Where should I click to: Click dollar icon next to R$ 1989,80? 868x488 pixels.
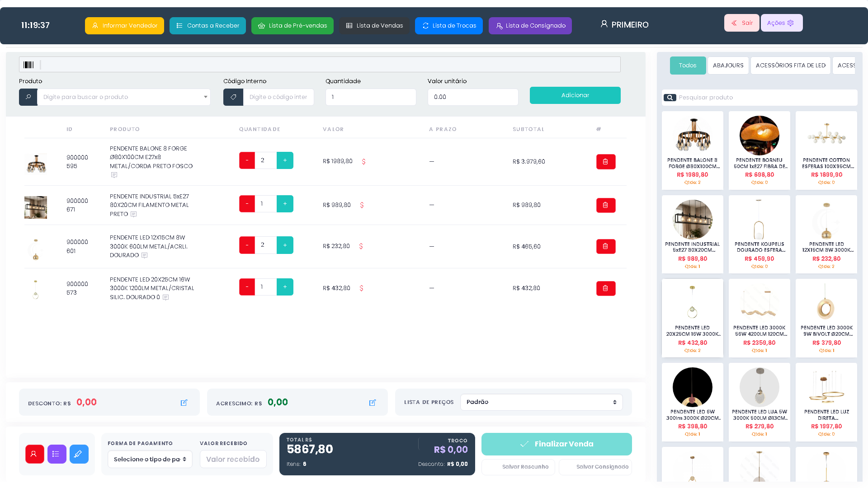(363, 162)
